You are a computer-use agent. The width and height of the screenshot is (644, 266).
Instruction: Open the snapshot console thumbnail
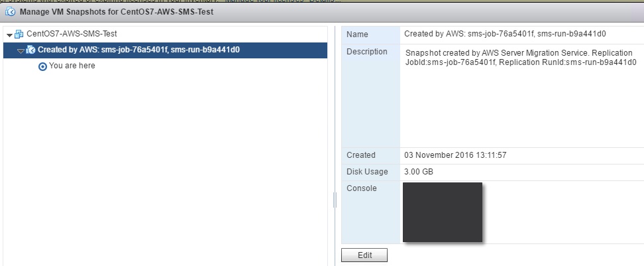(443, 212)
